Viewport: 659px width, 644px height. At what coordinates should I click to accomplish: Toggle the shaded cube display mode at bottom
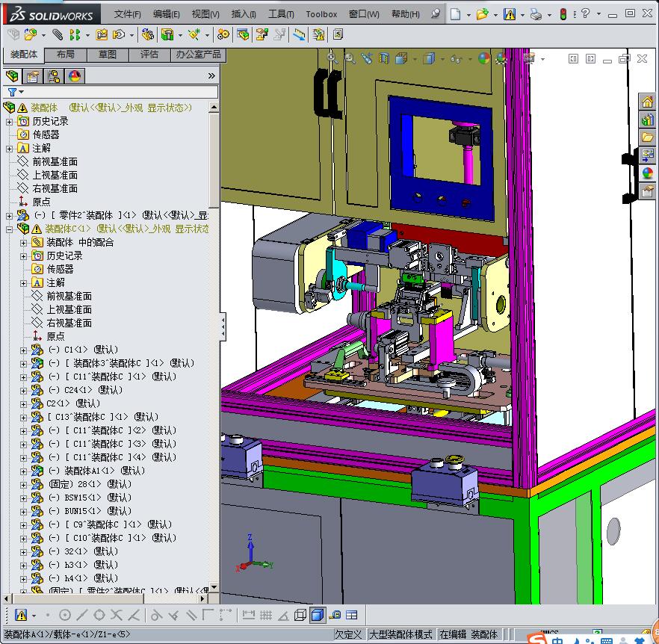coord(317,615)
